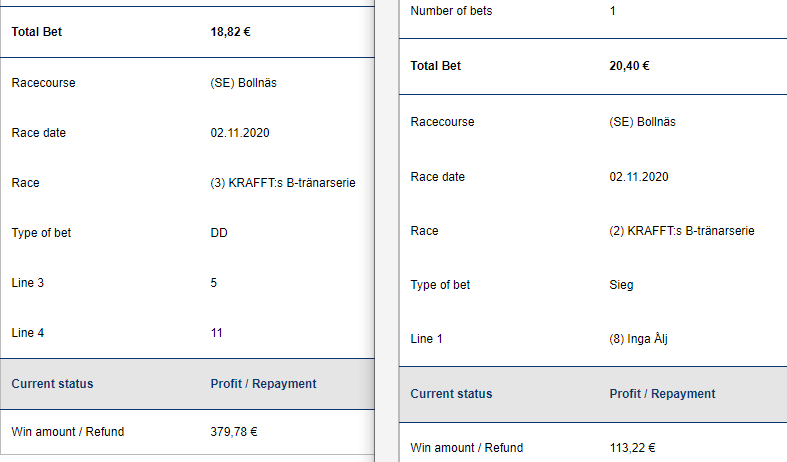Click the Sieg bet type value
The width and height of the screenshot is (787, 462).
pos(621,285)
